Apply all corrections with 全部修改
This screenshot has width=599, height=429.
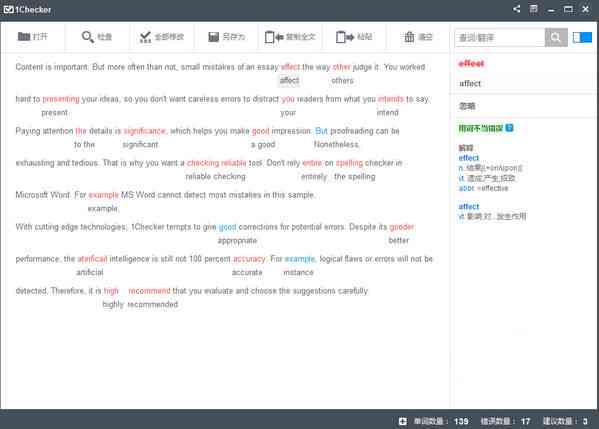pos(161,37)
